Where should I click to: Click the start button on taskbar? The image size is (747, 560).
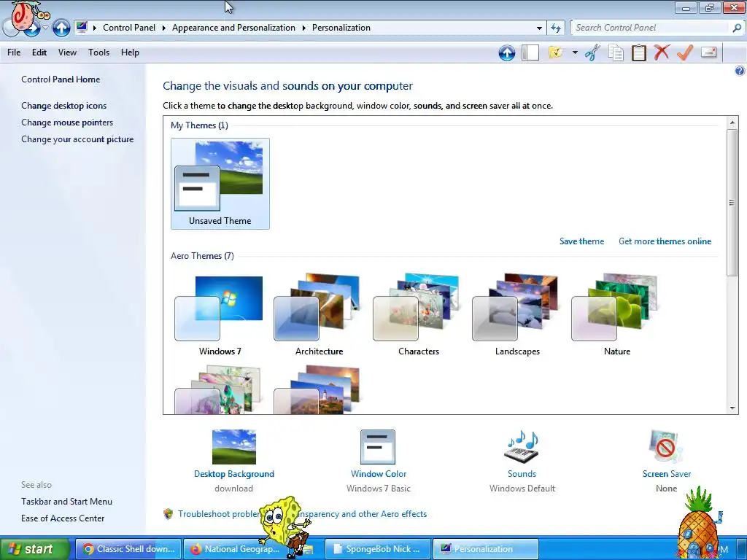pos(35,549)
